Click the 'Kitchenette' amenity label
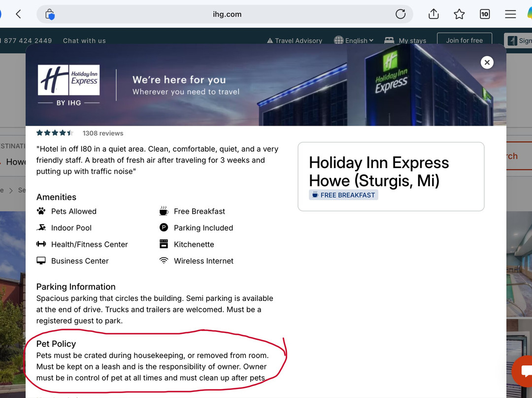This screenshot has width=532, height=398. [194, 244]
